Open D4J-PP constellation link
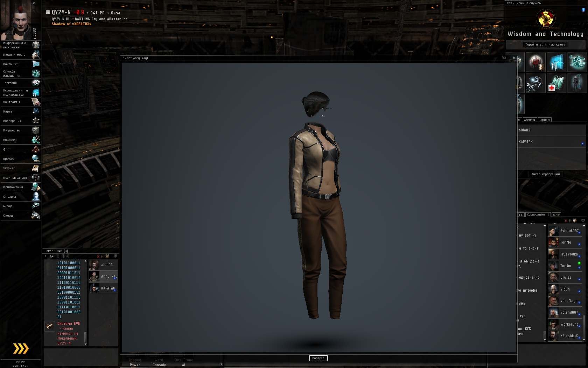 click(97, 13)
